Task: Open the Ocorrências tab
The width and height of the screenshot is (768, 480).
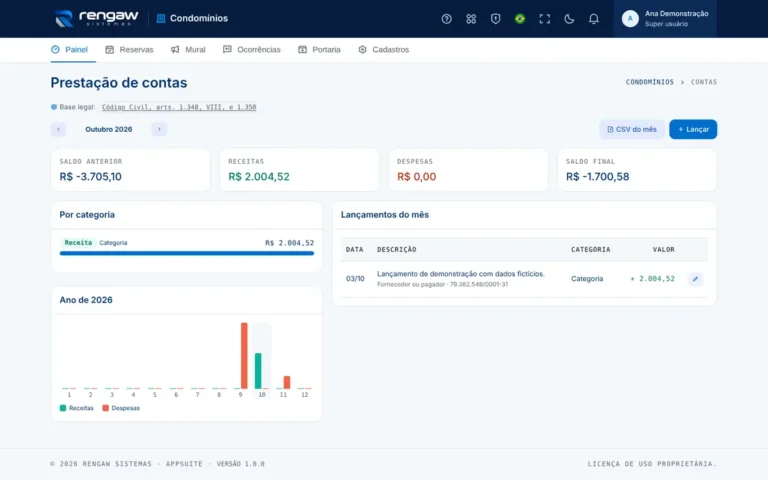Action: (252, 49)
